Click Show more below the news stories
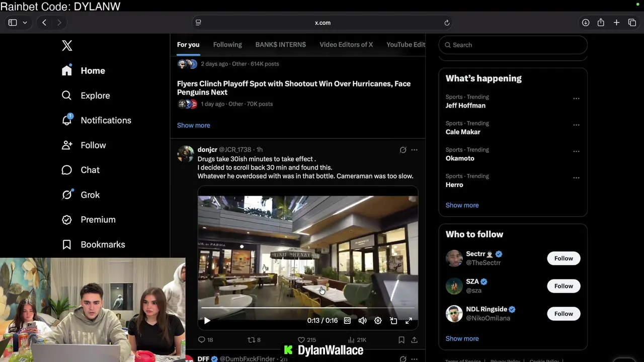Image resolution: width=644 pixels, height=362 pixels. [x=194, y=125]
